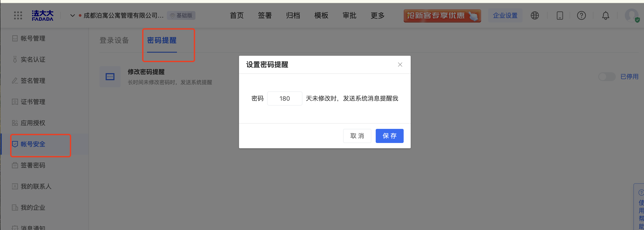Click the 实名认证 sidebar icon
This screenshot has height=230, width=644.
coord(15,59)
